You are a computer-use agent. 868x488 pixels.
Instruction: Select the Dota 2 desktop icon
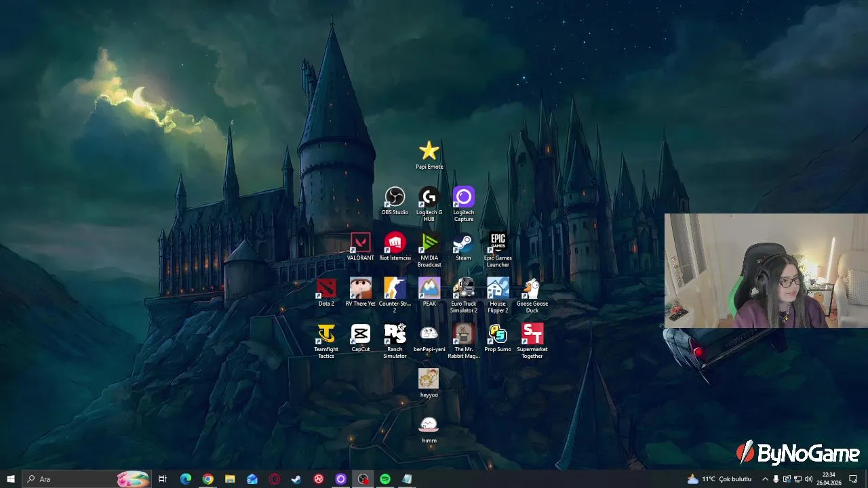click(x=326, y=292)
